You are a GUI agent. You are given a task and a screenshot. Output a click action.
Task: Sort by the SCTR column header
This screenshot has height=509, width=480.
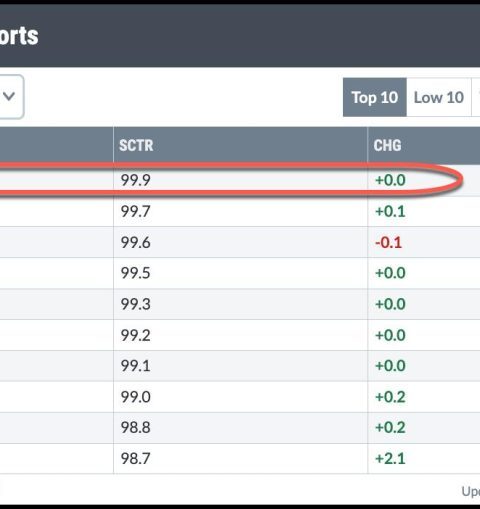[136, 145]
